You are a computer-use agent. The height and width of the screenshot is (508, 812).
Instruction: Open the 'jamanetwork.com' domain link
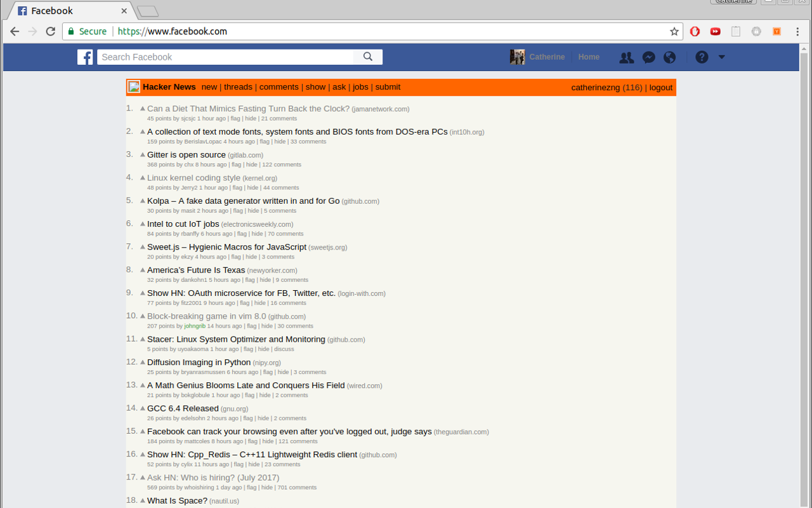tap(381, 109)
